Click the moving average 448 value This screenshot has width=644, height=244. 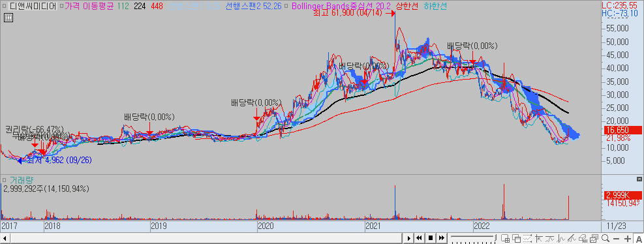tap(157, 6)
